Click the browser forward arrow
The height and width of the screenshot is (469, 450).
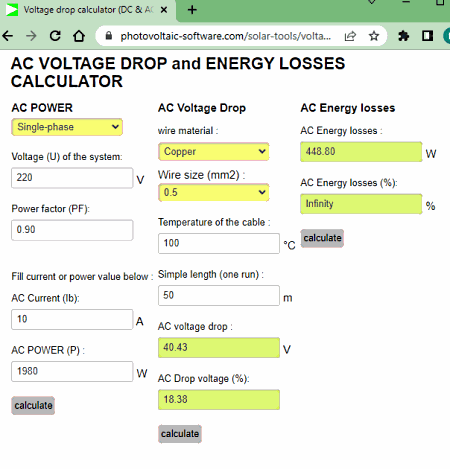[31, 36]
